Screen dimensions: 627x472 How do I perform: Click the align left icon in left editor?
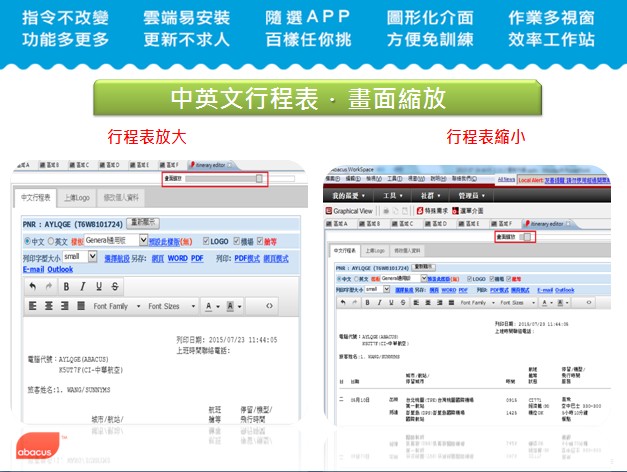click(34, 305)
